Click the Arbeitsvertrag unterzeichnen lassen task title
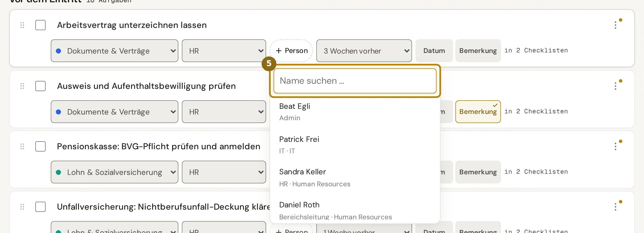644x233 pixels. [132, 25]
